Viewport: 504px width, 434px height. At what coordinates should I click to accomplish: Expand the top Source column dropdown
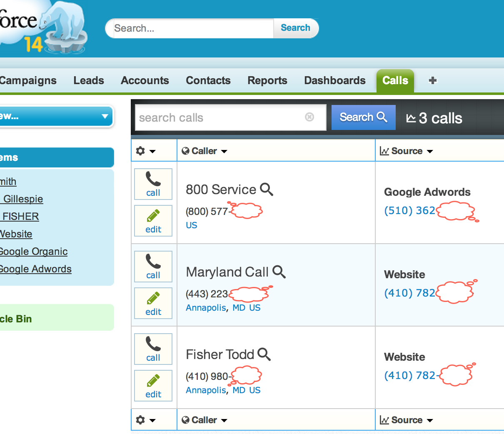point(430,151)
